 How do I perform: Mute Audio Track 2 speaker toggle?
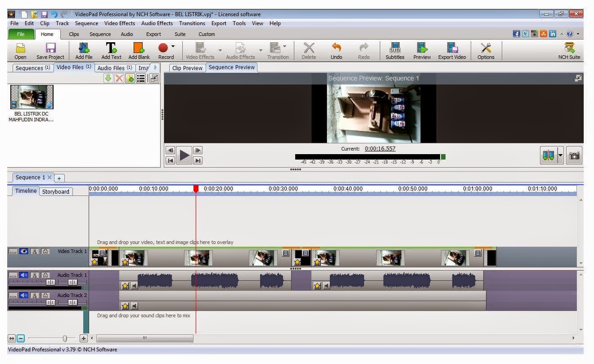24,295
